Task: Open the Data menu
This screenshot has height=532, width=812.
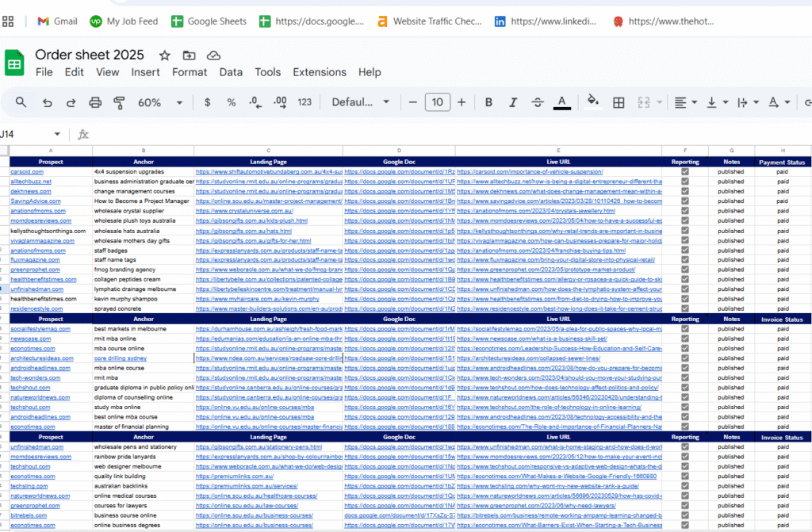Action: (231, 72)
